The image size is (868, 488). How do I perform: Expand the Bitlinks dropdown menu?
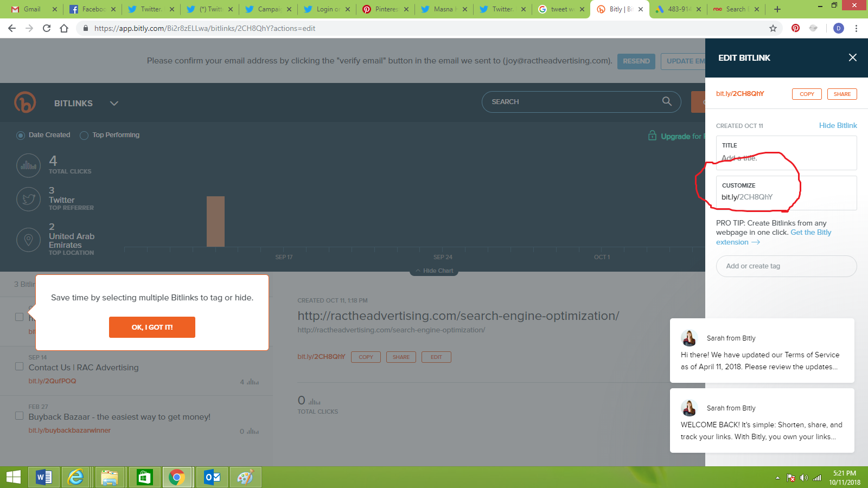(x=114, y=104)
